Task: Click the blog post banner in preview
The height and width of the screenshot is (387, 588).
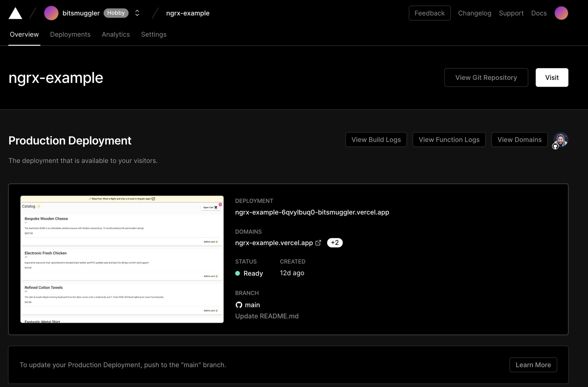Action: pos(122,199)
